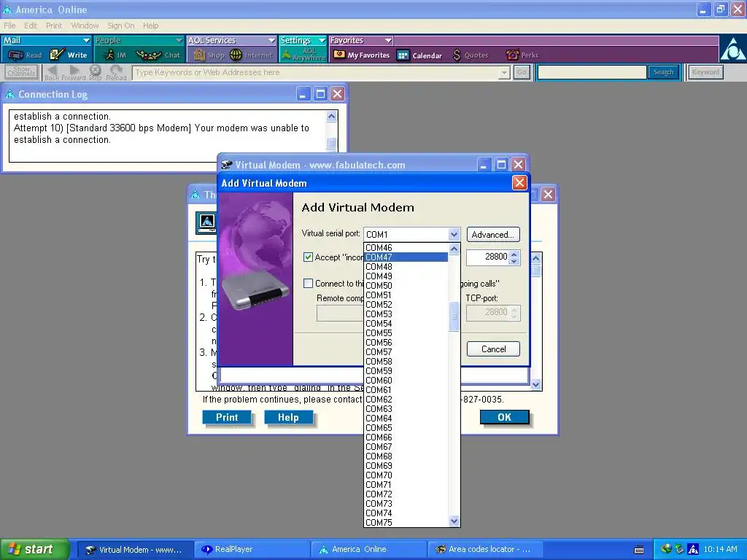747x560 pixels.
Task: Click the keyword or web address field
Action: 317,72
